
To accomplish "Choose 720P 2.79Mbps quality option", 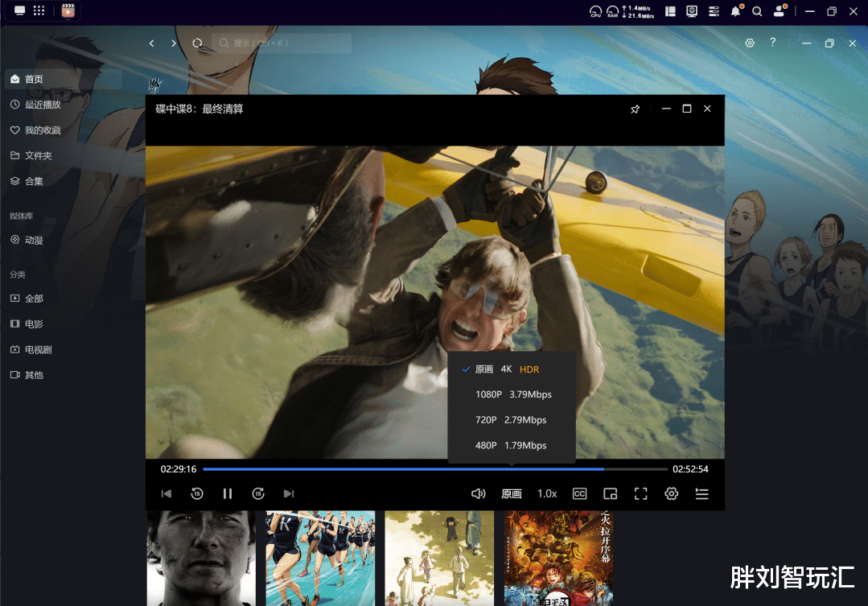I will (x=511, y=420).
